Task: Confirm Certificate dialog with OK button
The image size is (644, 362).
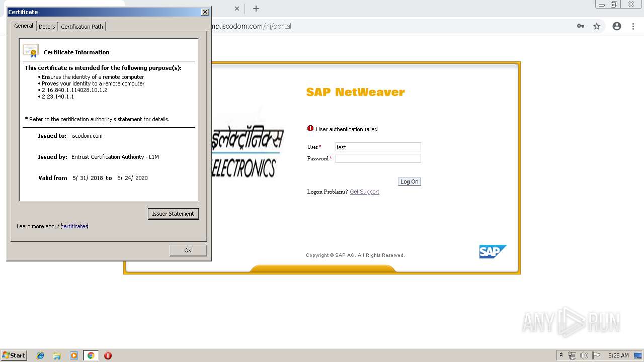Action: coord(188,250)
